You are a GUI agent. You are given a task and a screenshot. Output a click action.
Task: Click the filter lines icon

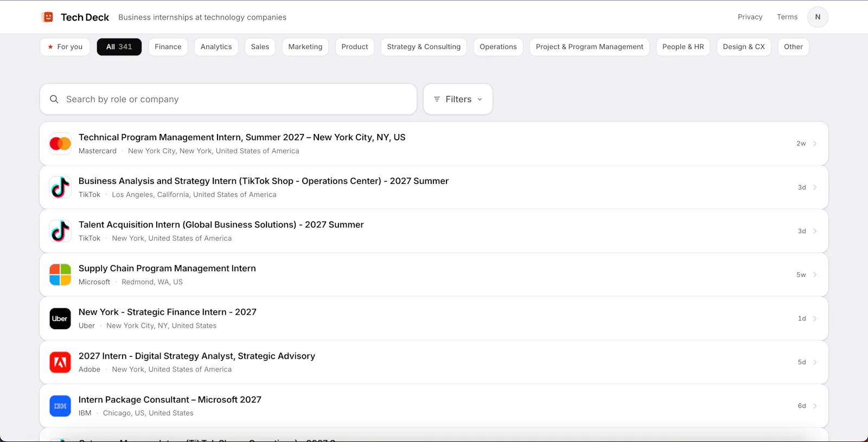437,99
